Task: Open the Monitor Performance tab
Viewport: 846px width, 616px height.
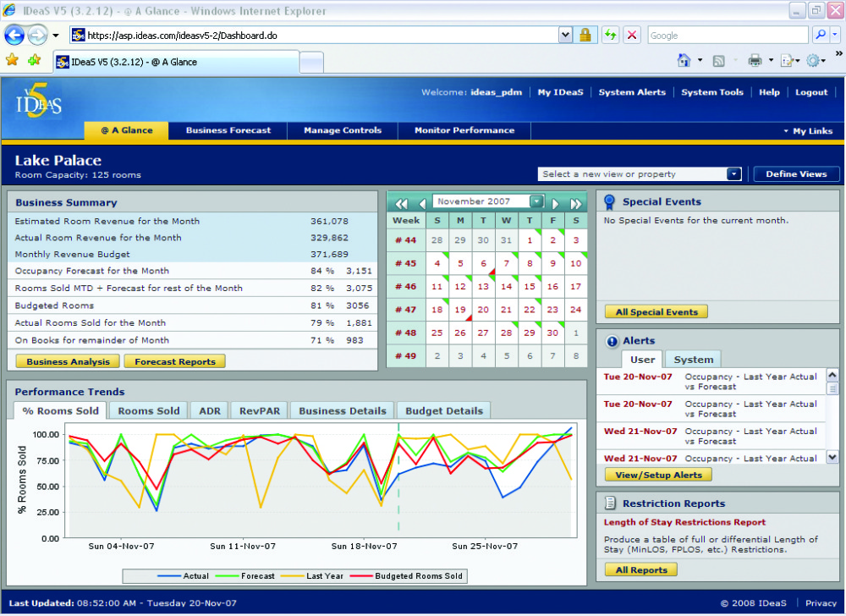Action: point(464,130)
